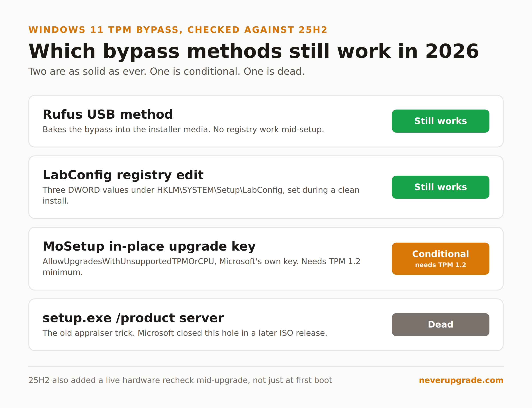
Task: Open the neverupgrade.com link
Action: pos(461,380)
